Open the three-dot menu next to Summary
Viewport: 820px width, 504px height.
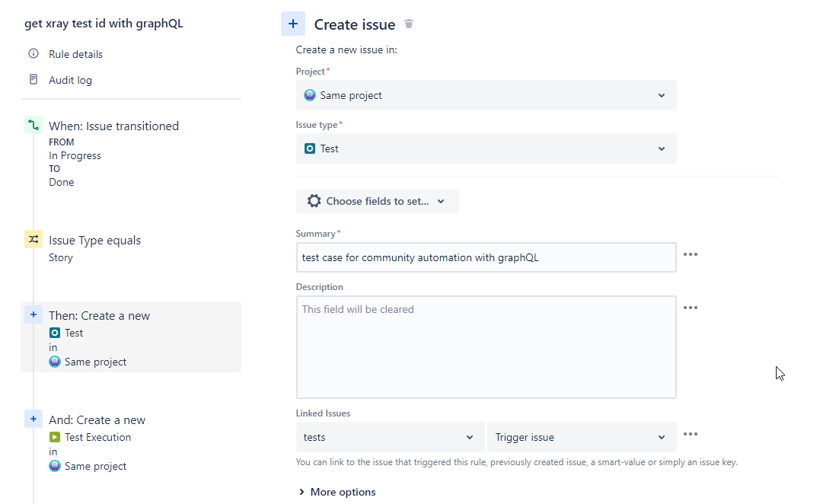click(x=690, y=254)
